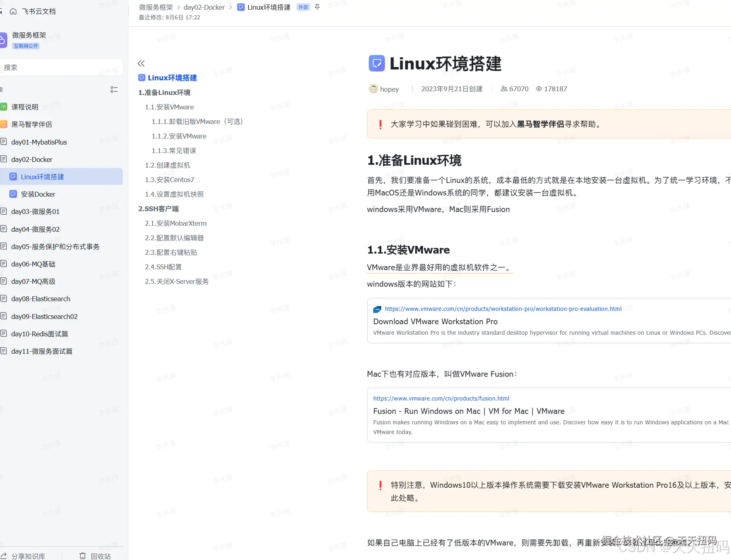Click the document icon beside day11-微服务面试篇
The height and width of the screenshot is (560, 731).
[x=4, y=351]
